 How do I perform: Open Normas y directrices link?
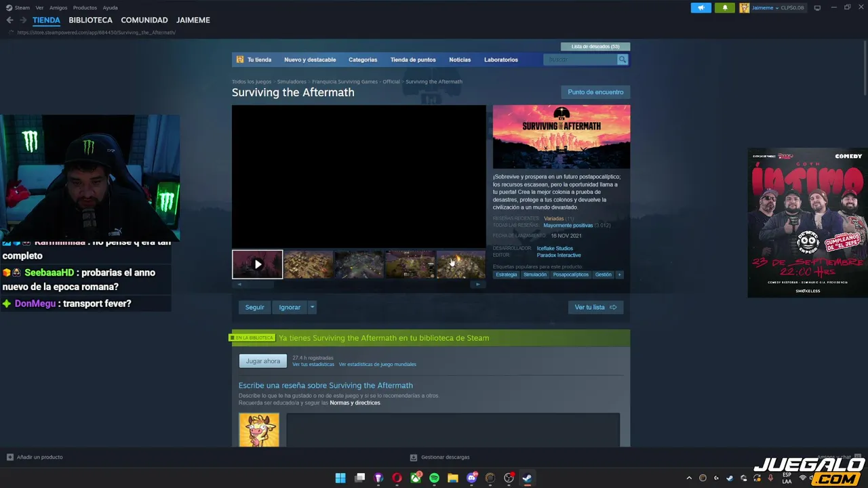point(355,403)
